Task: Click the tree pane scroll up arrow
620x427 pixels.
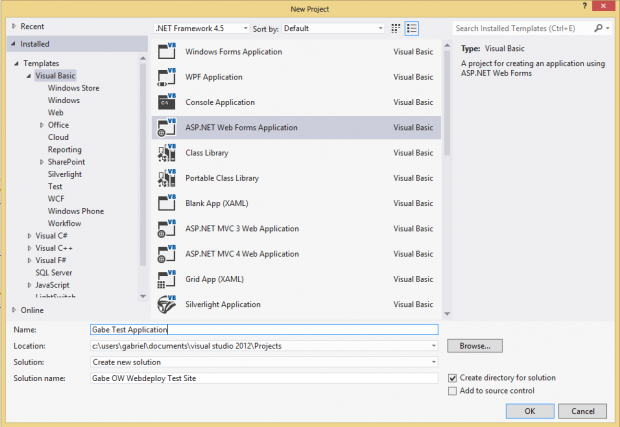Action: click(x=143, y=59)
